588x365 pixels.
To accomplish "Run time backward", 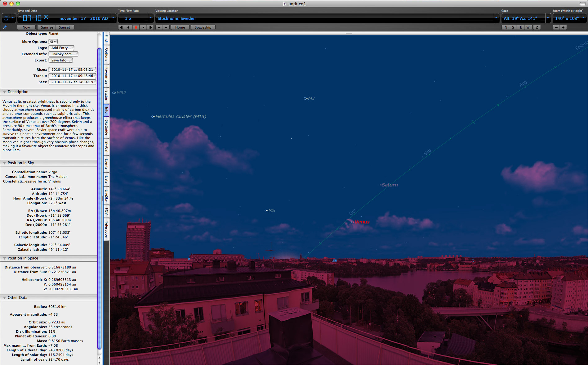I will click(129, 27).
